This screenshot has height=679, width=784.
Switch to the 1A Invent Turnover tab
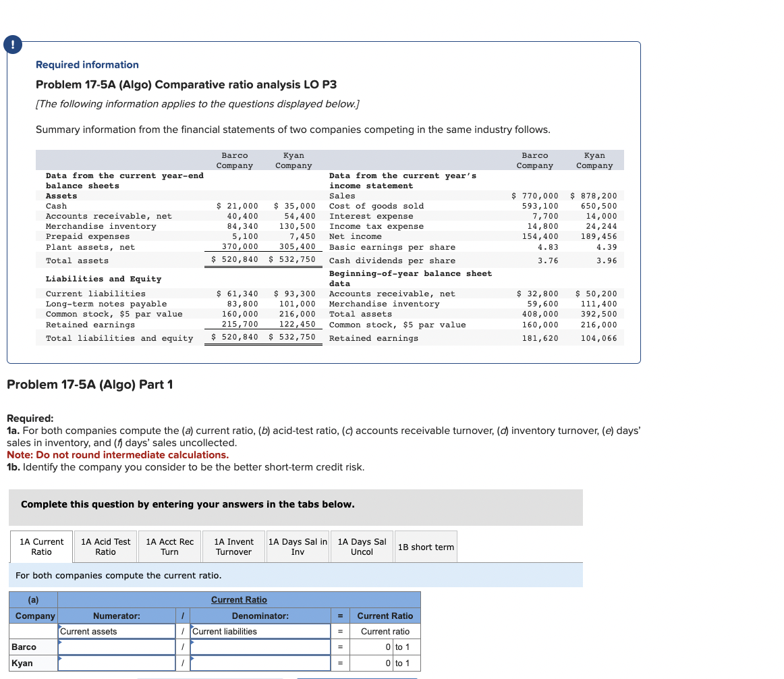click(x=233, y=546)
